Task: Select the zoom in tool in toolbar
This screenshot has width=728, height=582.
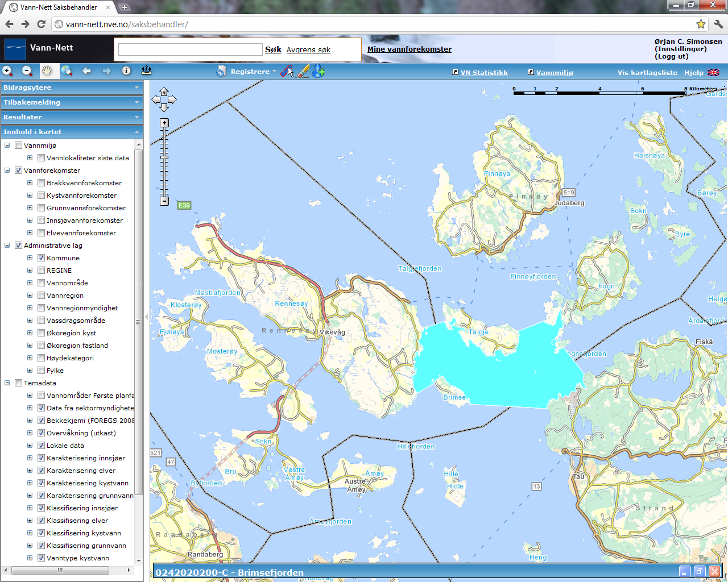Action: pos(7,71)
